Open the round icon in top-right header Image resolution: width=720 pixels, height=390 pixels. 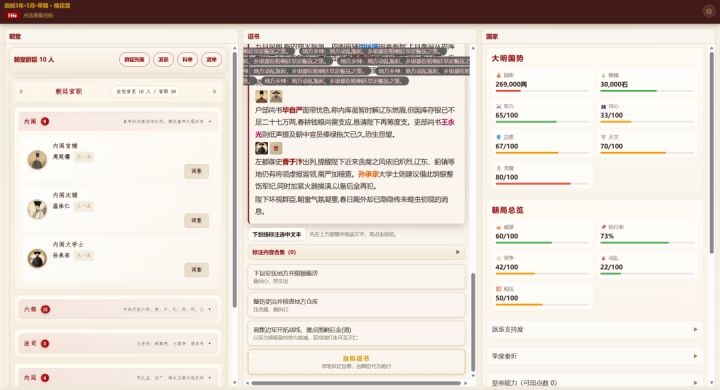coord(709,11)
